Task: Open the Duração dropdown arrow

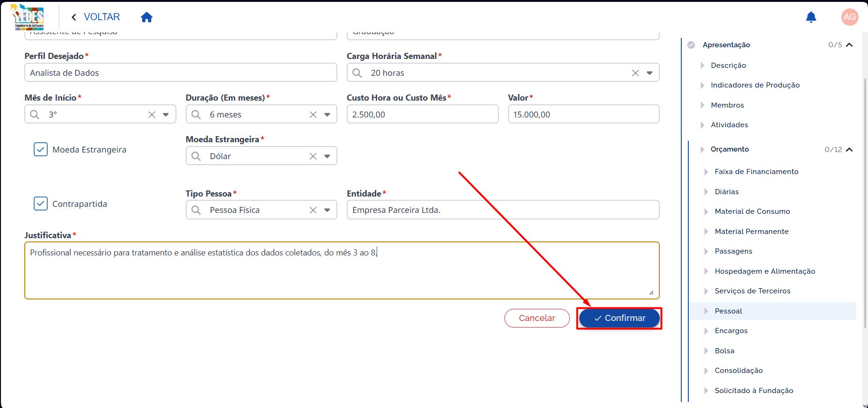Action: 327,115
